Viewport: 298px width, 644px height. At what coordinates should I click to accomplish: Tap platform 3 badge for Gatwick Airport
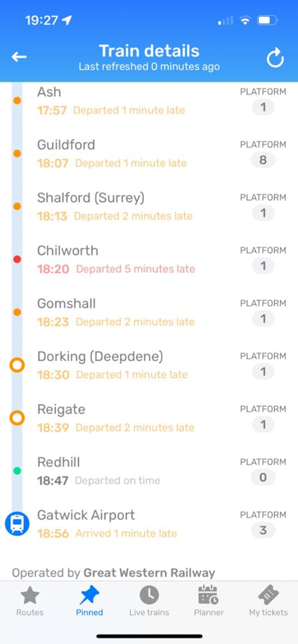263,530
